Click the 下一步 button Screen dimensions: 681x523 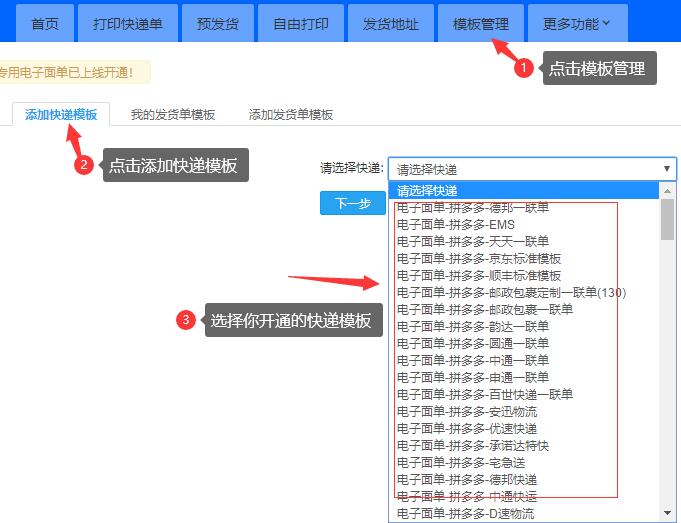(353, 203)
